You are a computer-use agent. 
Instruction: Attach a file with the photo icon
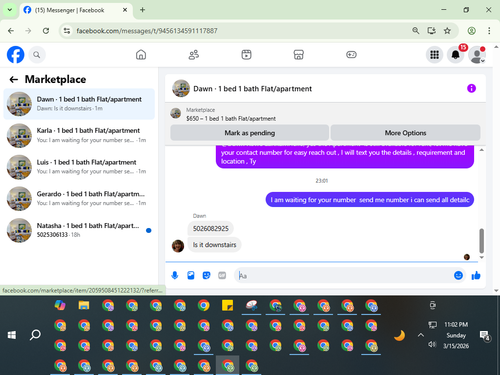[191, 275]
